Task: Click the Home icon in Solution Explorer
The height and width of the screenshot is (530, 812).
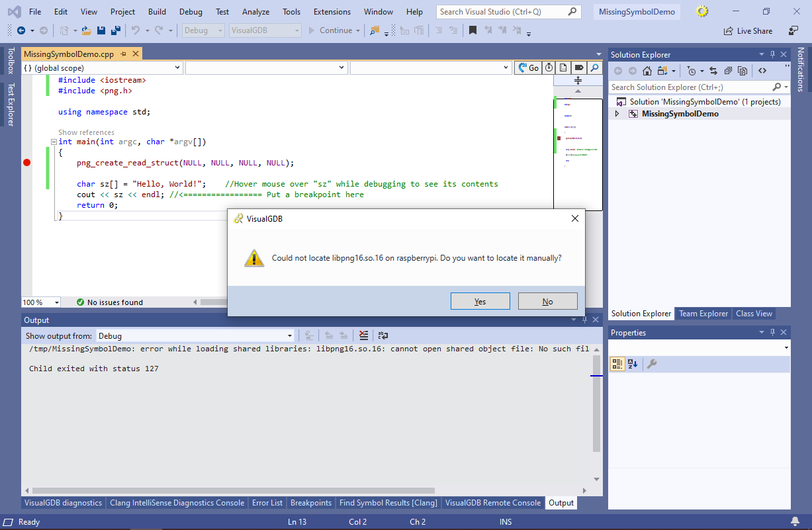Action: click(x=648, y=71)
